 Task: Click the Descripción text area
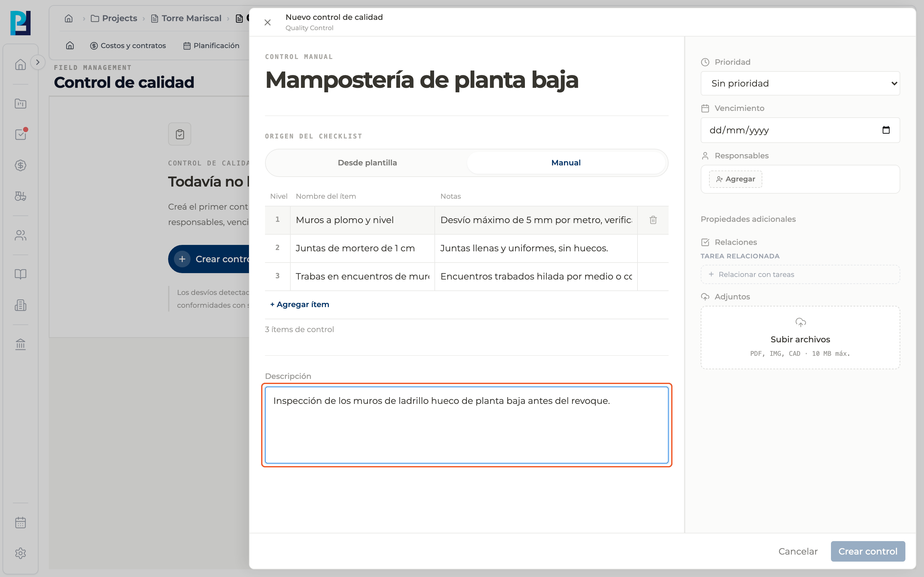[466, 425]
